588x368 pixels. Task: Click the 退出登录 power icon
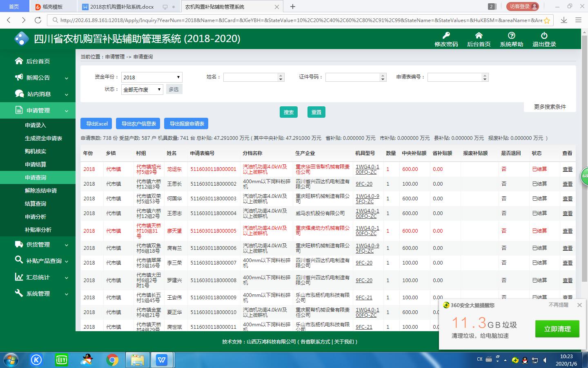(544, 36)
